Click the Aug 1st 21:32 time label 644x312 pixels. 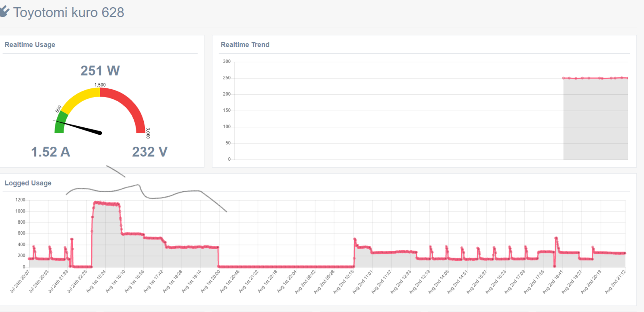coord(249,281)
